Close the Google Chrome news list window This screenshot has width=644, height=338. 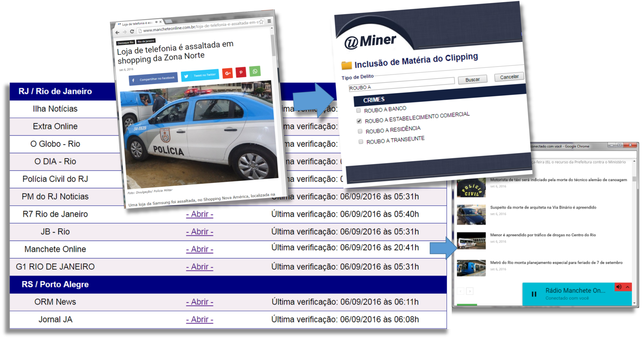[630, 145]
